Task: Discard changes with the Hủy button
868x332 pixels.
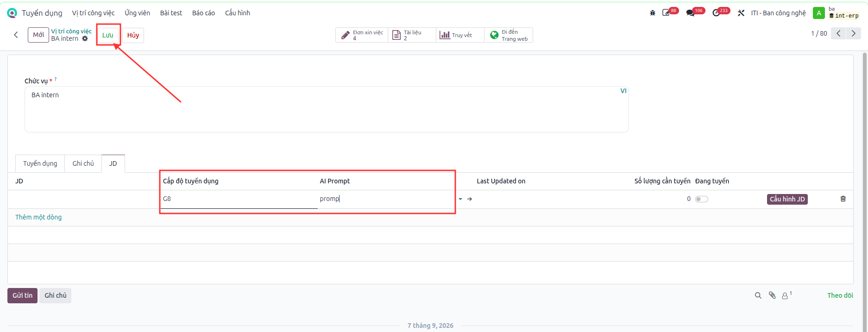Action: [x=133, y=35]
